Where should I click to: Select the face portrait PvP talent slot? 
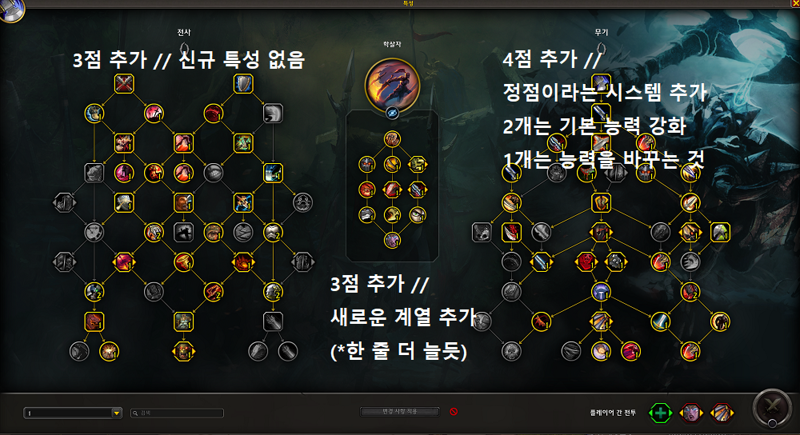pos(691,413)
